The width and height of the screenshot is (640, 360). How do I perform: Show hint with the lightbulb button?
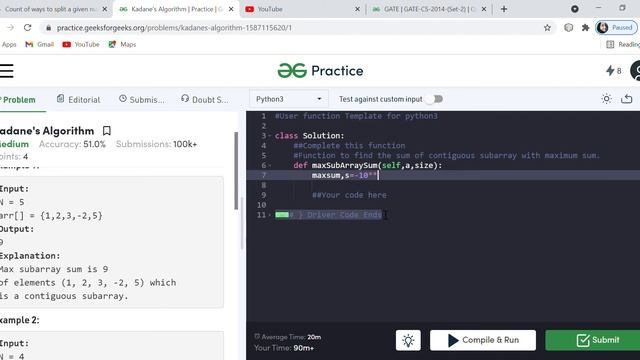408,340
